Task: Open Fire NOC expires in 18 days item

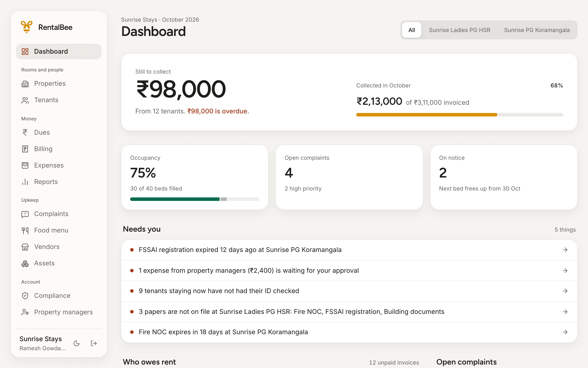Action: (349, 332)
